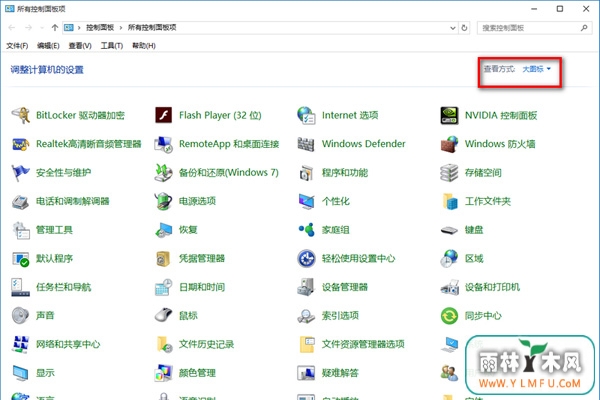Expand the address bar history dropdown arrow

[453, 28]
